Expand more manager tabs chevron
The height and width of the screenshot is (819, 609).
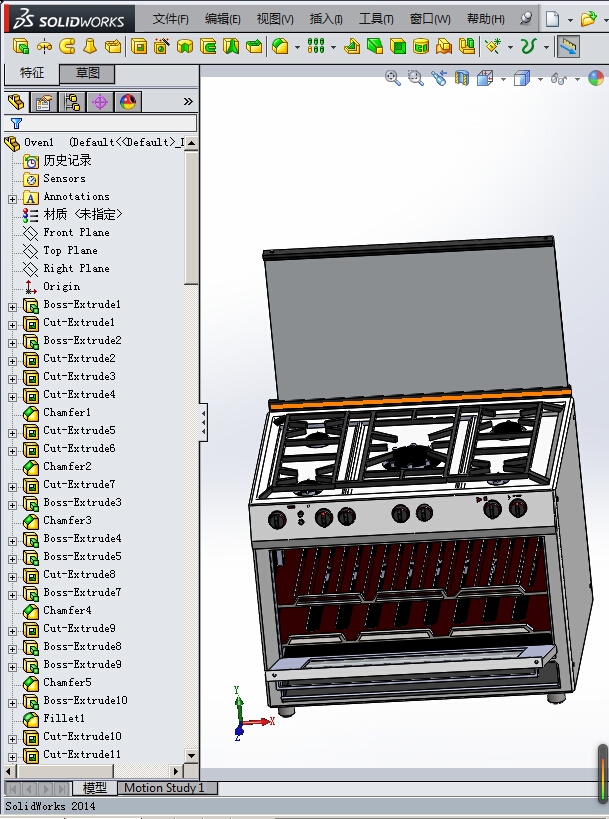(x=188, y=101)
